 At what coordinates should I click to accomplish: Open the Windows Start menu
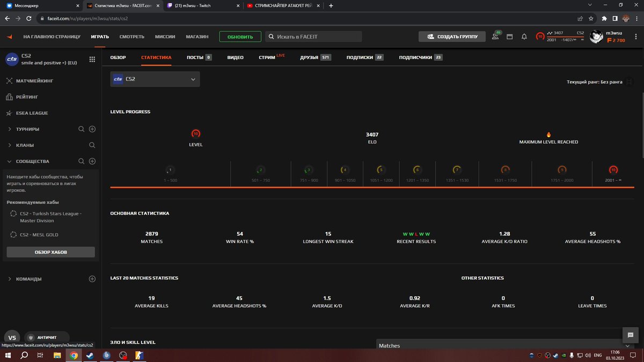point(8,355)
